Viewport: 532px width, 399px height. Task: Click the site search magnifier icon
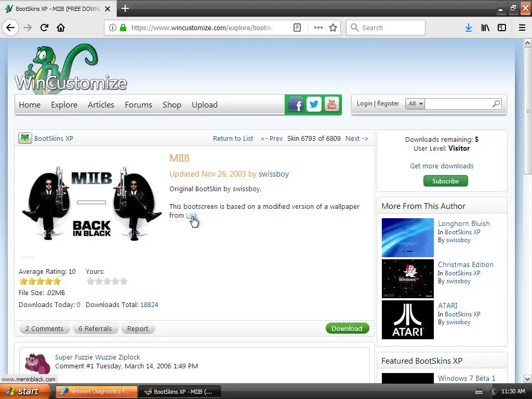point(496,103)
